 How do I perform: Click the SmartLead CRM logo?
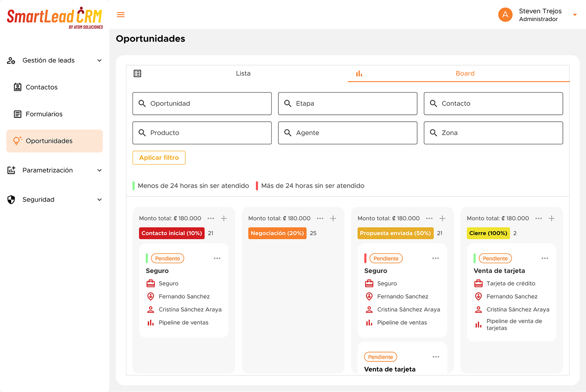[x=55, y=18]
